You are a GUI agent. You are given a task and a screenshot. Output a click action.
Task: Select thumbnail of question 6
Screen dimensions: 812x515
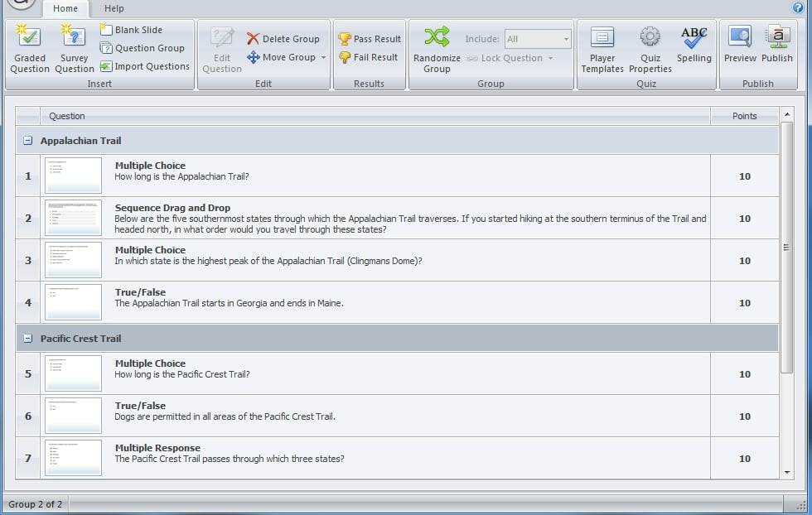click(73, 416)
